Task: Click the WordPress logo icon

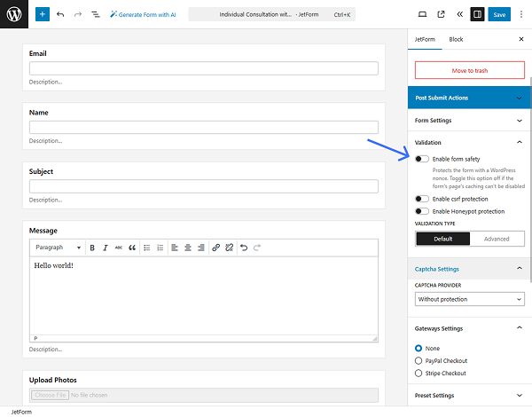Action: tap(14, 14)
